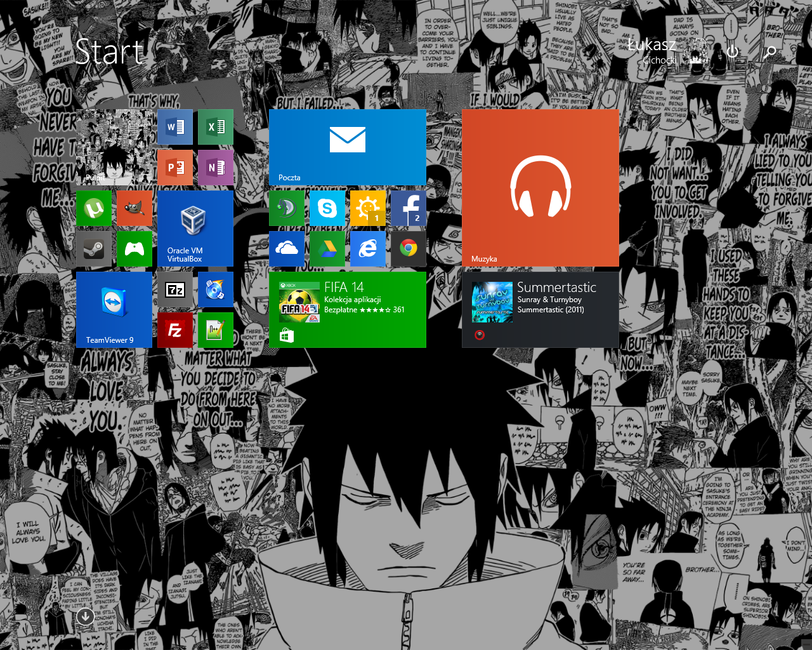This screenshot has height=650, width=812.
Task: Open the Xbox Games controller tile
Action: pos(134,249)
